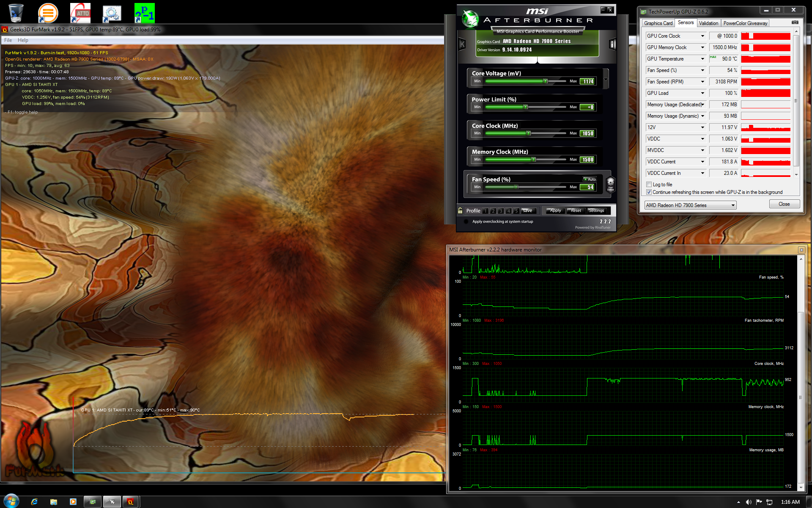Uncheck Continue refreshing in background checkbox

[649, 192]
